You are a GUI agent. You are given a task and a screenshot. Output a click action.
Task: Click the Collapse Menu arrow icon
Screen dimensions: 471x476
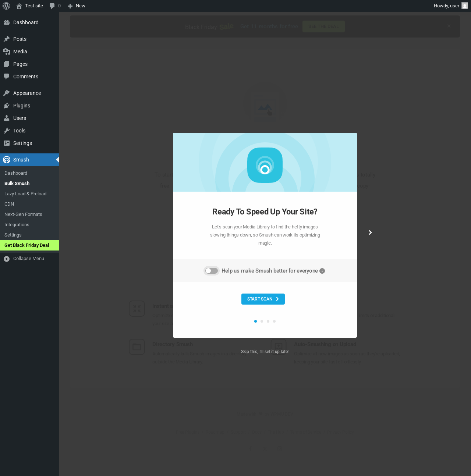(x=7, y=259)
